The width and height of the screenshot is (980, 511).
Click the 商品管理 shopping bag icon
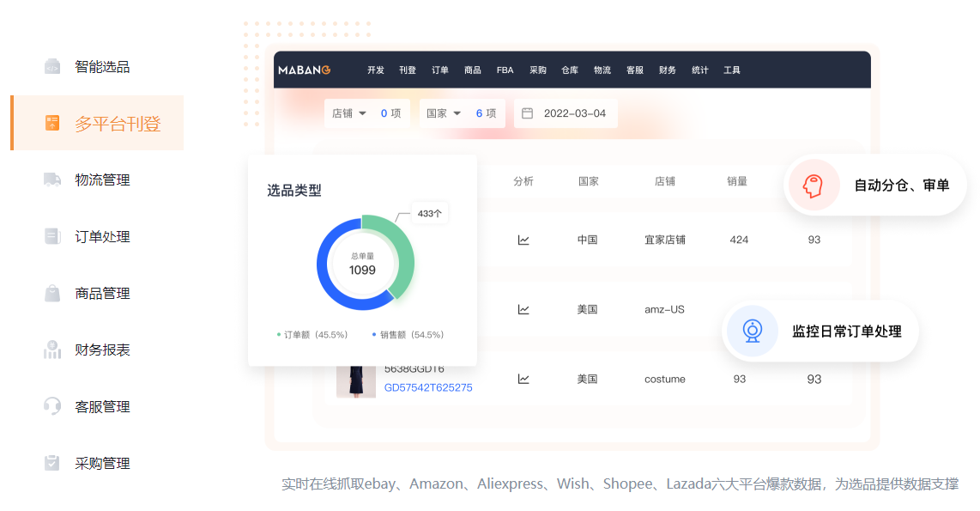tap(52, 293)
